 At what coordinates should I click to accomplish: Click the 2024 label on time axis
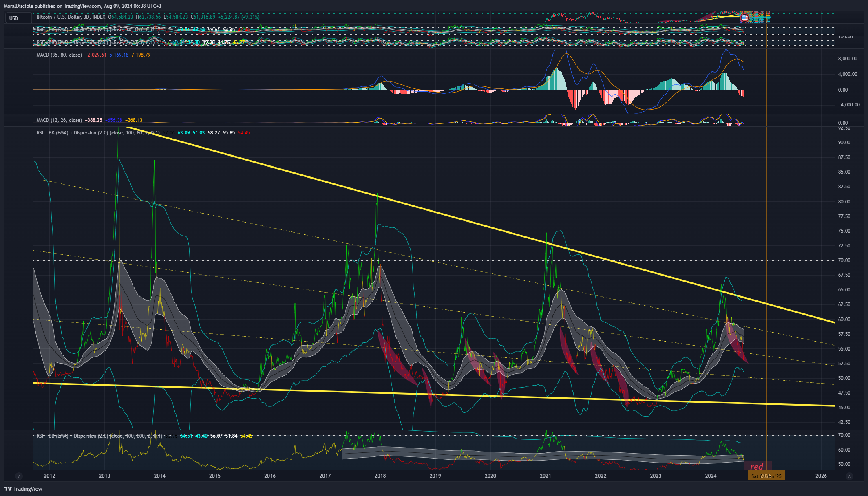click(711, 476)
